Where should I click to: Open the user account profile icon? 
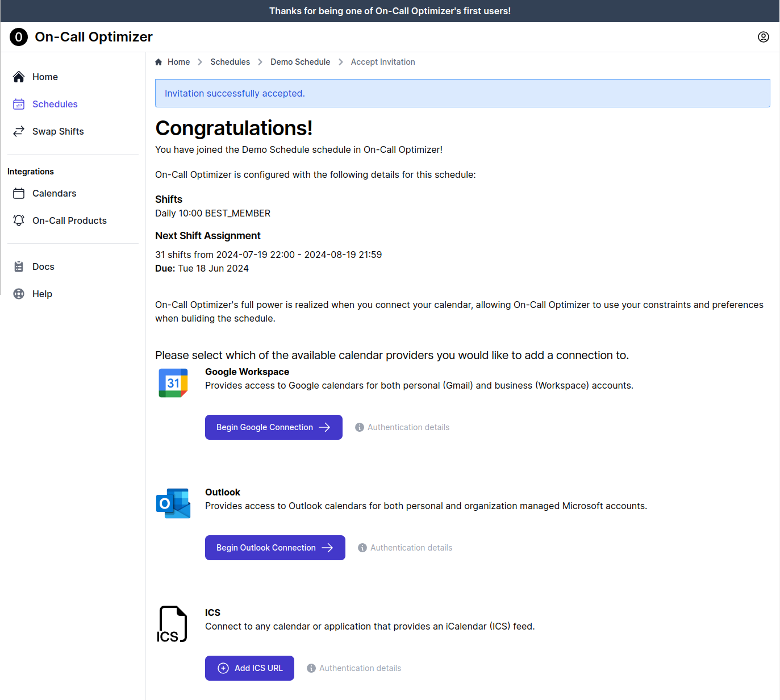763,37
